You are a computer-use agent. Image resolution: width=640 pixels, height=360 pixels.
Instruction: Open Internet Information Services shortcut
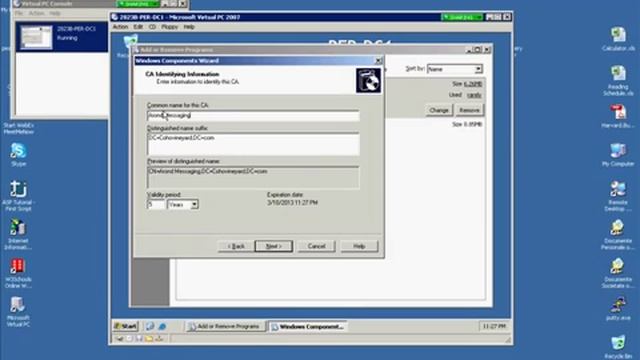coord(18,234)
